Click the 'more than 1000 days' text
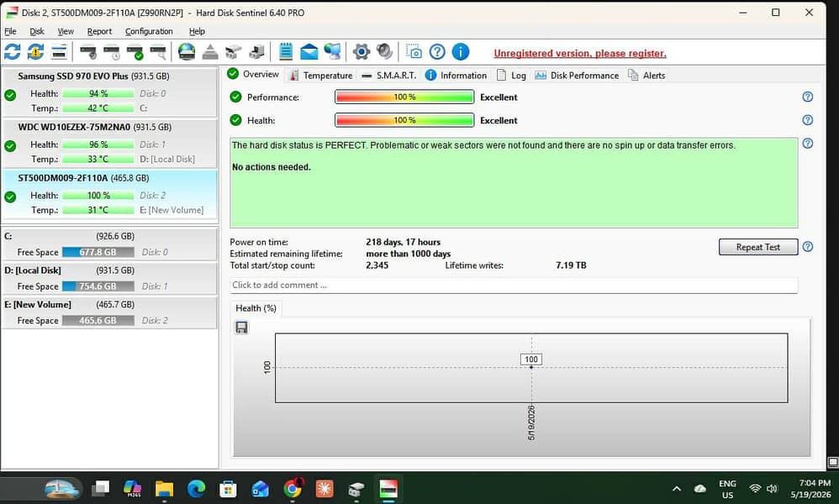The width and height of the screenshot is (839, 504). click(x=409, y=254)
